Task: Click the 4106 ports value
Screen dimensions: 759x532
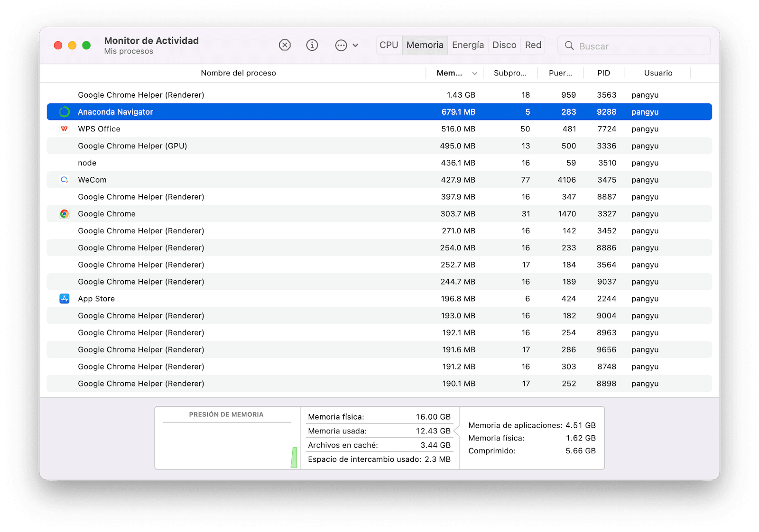Action: [x=567, y=180]
